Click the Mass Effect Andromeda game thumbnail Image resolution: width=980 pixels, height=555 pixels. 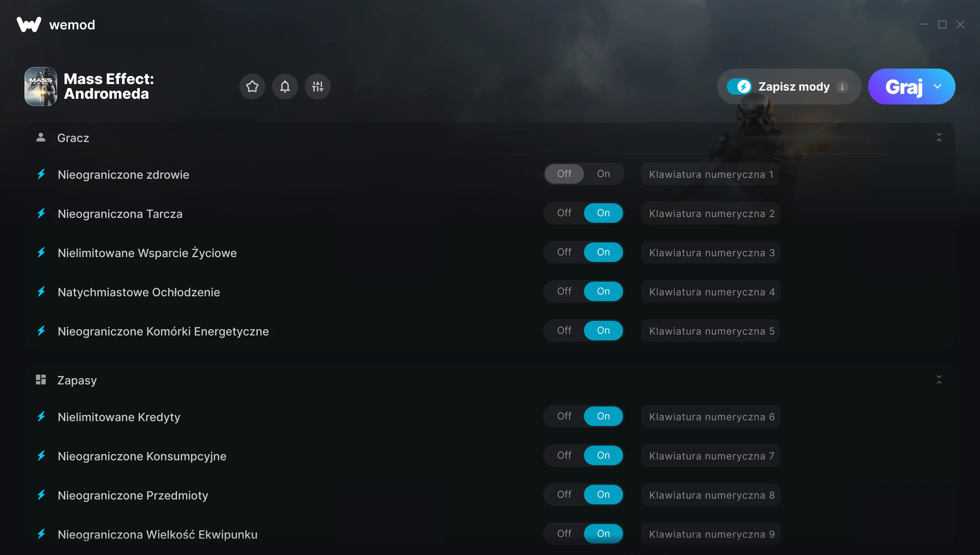pos(41,87)
